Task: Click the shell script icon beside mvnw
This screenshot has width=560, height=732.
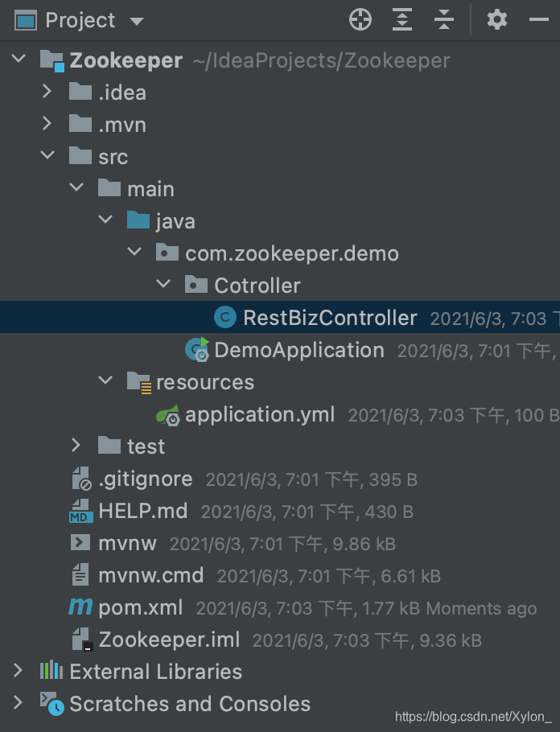Action: 79,543
